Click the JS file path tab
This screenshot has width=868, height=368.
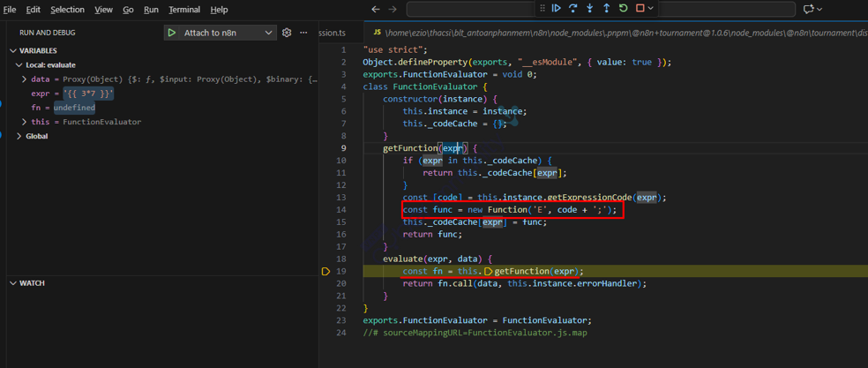coord(615,33)
